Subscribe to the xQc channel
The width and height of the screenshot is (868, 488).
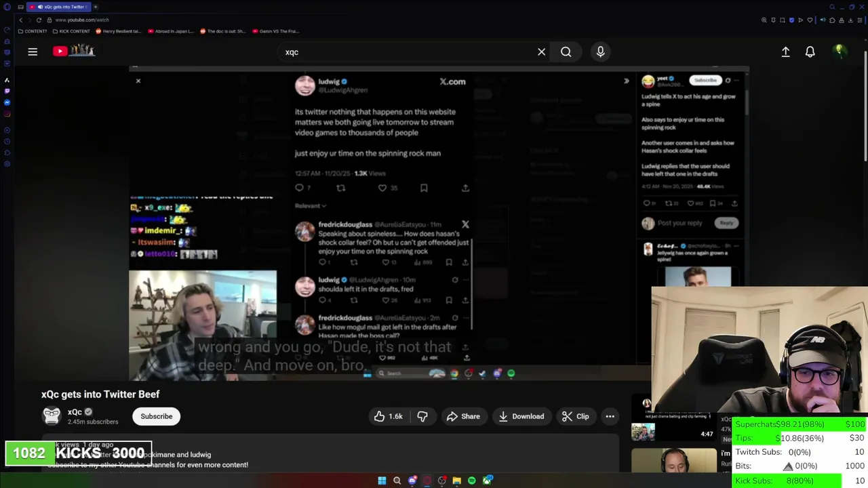pyautogui.click(x=157, y=416)
